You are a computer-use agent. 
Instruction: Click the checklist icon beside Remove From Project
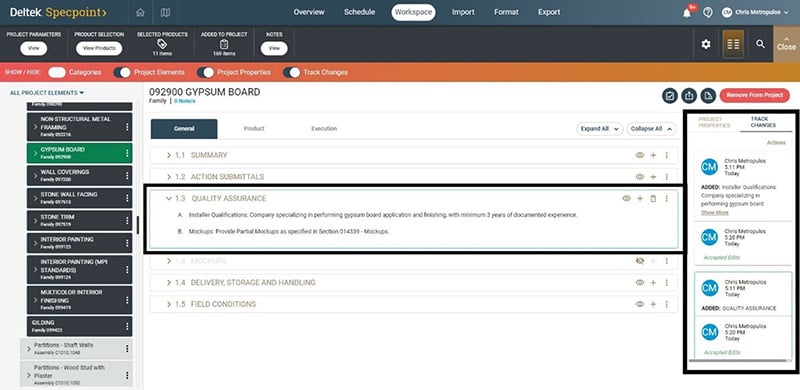670,95
